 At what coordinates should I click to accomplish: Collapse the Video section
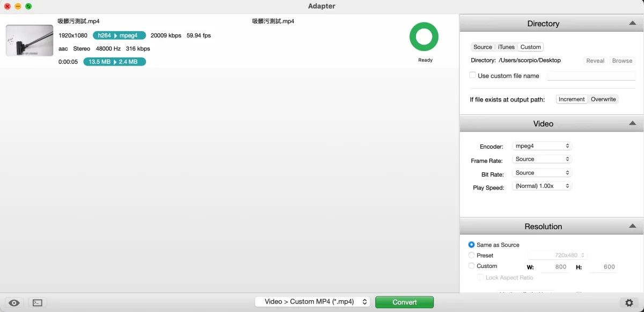633,123
